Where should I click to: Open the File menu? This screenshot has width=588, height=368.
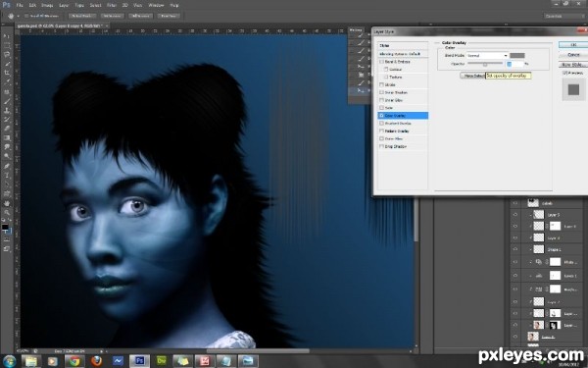click(x=20, y=5)
